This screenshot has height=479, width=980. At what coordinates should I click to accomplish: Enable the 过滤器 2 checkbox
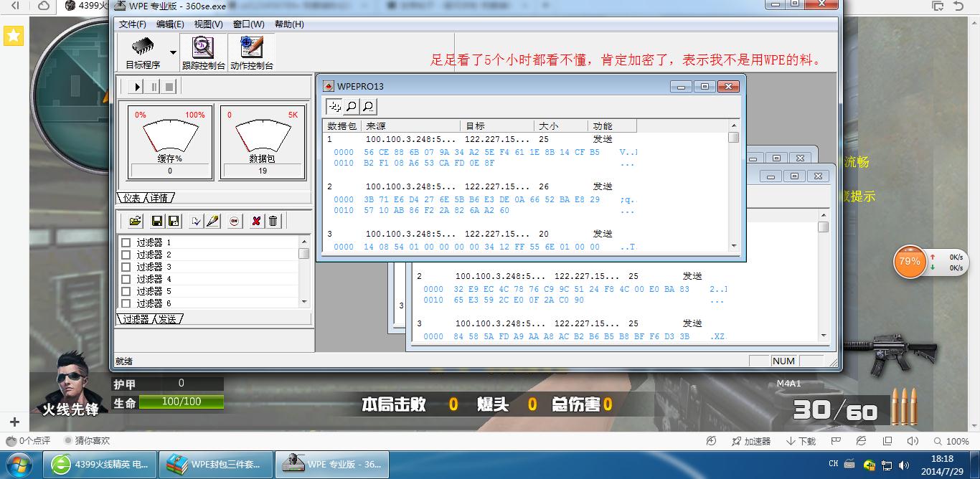coord(126,255)
